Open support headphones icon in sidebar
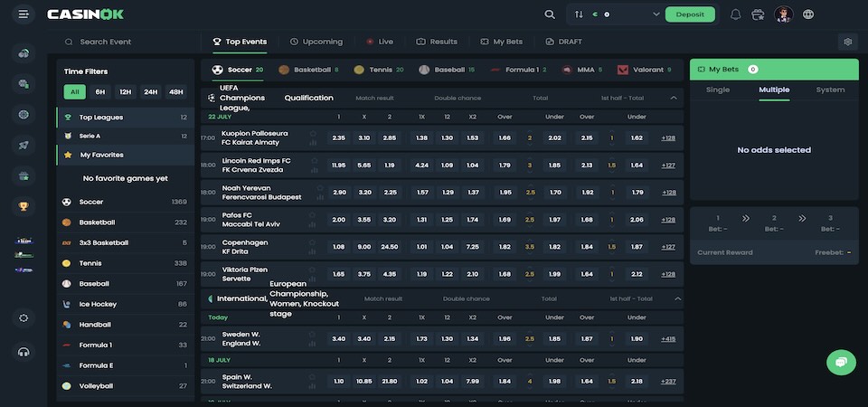The image size is (868, 407). click(x=24, y=352)
